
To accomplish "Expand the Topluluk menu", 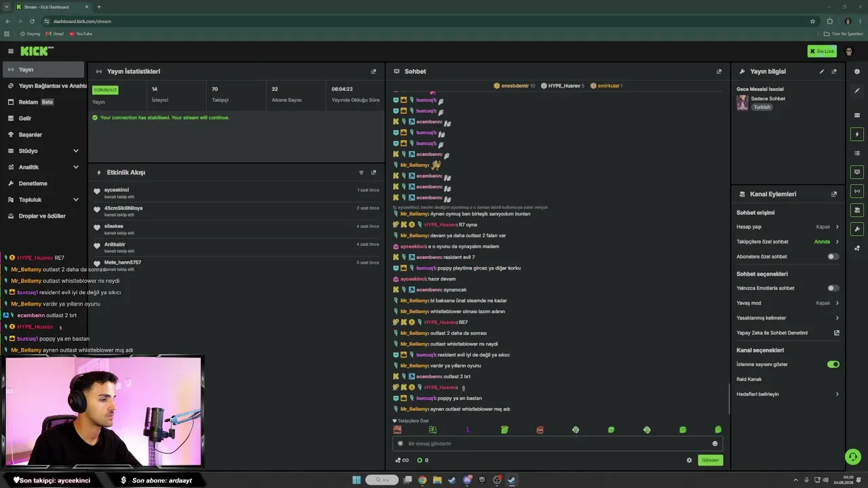I will tap(43, 200).
